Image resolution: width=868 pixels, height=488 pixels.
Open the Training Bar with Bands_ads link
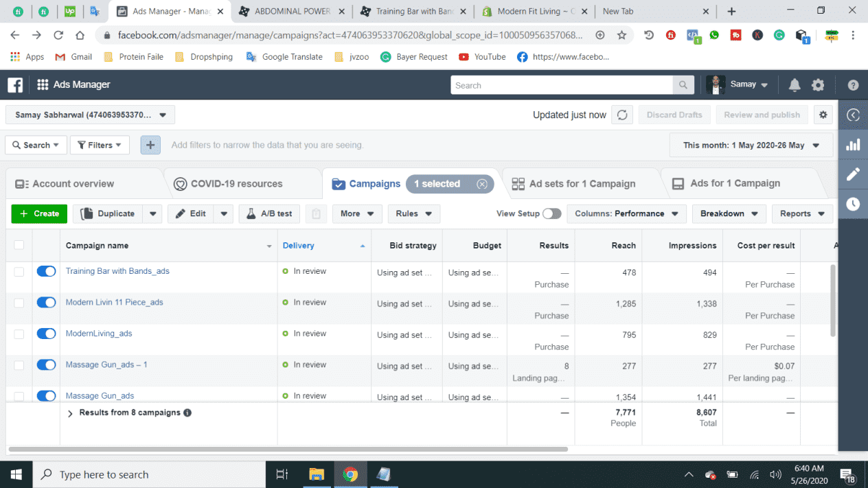tap(117, 271)
